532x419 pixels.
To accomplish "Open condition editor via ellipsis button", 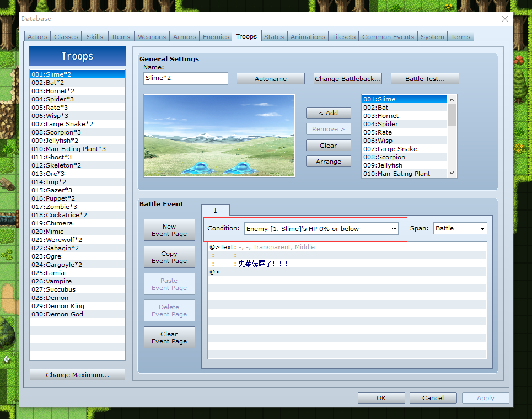I will click(394, 229).
